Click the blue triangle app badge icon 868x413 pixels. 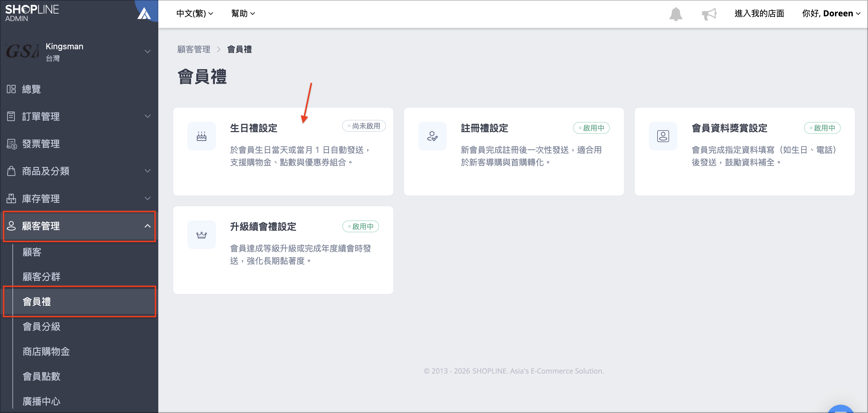(x=144, y=13)
